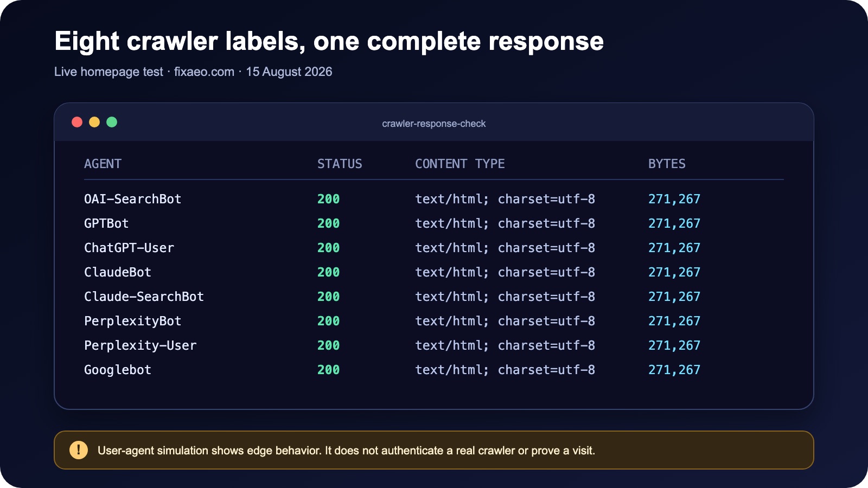
Task: Click the content type for ChatGPT-User
Action: click(505, 248)
